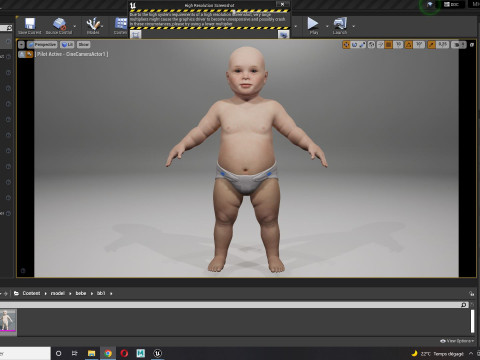
Task: Open the camera speed setting
Action: coord(459,44)
